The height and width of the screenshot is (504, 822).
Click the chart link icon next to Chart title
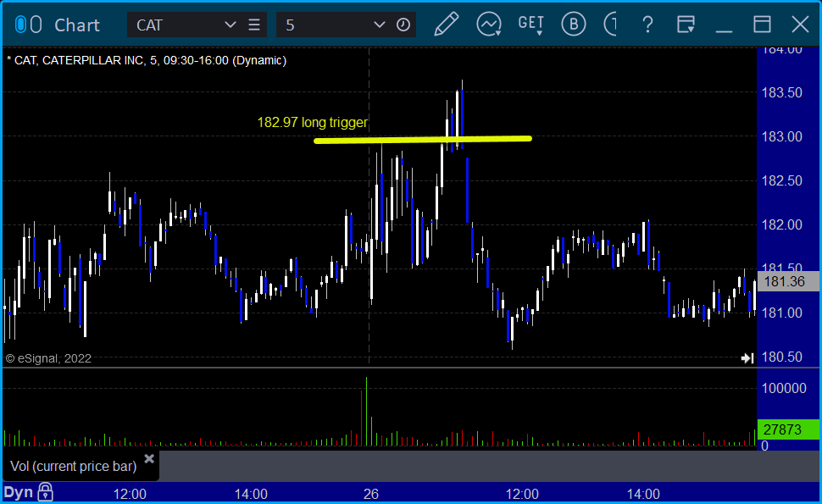pyautogui.click(x=28, y=24)
